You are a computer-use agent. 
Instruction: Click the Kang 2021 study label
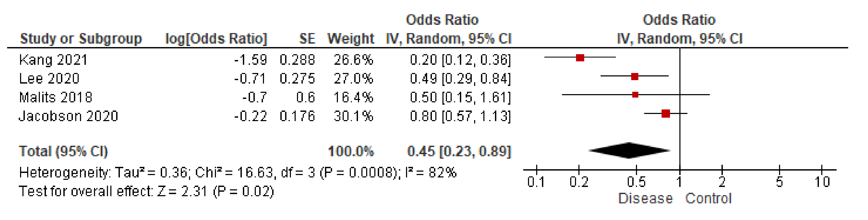53,60
